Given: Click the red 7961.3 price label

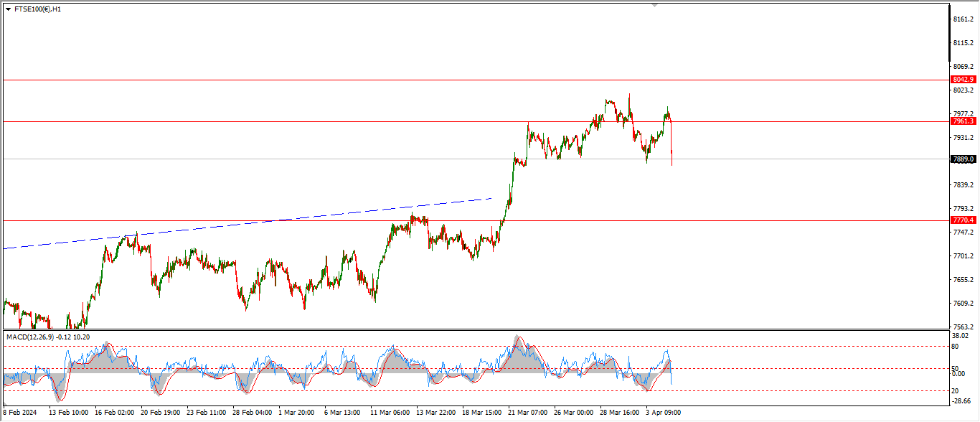Looking at the screenshot, I should click(x=963, y=121).
